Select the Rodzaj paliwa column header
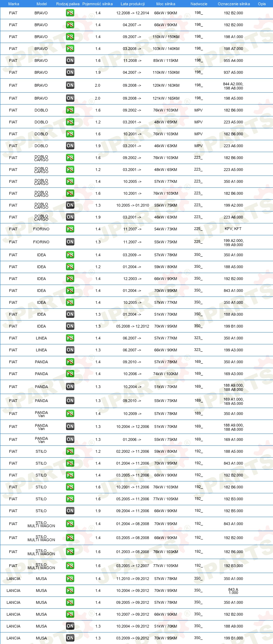The width and height of the screenshot is (273, 644). [68, 4]
